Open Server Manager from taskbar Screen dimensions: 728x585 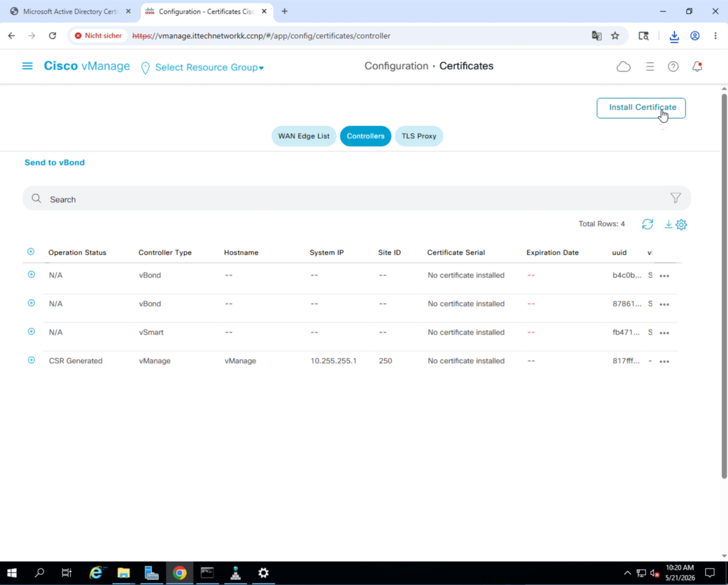tap(151, 573)
